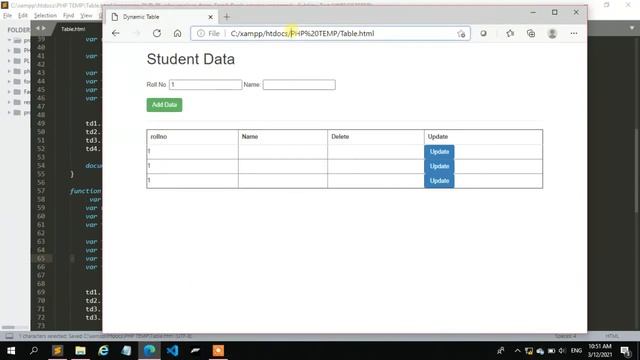The height and width of the screenshot is (360, 640).
Task: Click the Delete column header
Action: point(340,137)
